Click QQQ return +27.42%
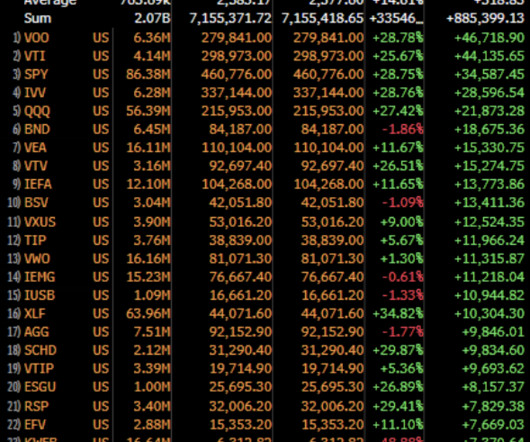 [398, 111]
